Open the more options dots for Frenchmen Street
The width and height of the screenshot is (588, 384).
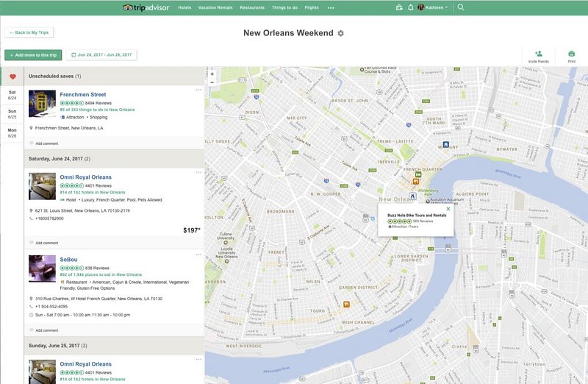tap(198, 90)
